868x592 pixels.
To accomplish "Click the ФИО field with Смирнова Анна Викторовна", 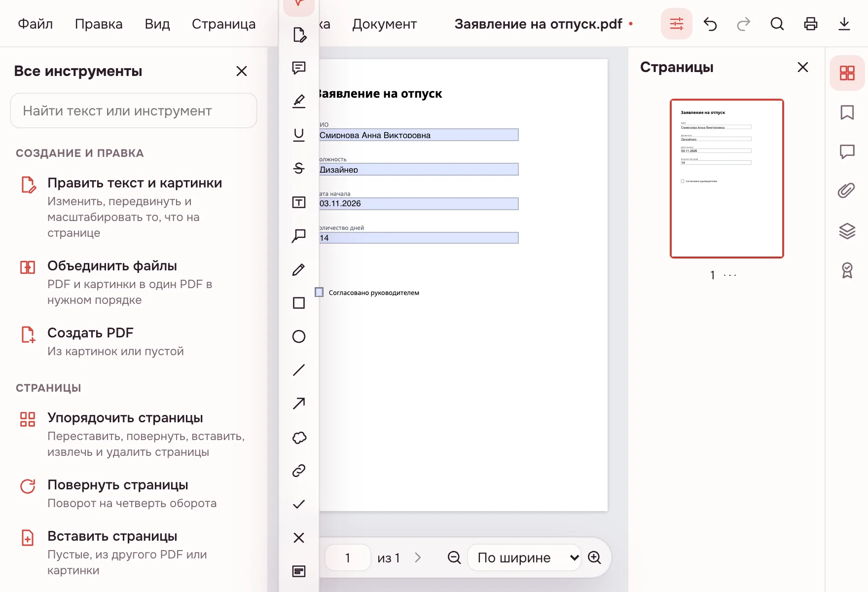I will 418,135.
